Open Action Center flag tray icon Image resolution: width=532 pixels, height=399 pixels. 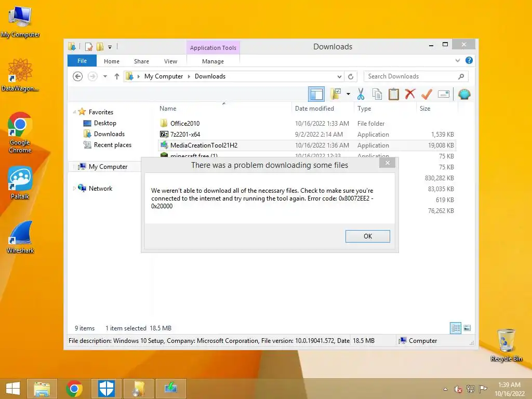[x=483, y=389]
